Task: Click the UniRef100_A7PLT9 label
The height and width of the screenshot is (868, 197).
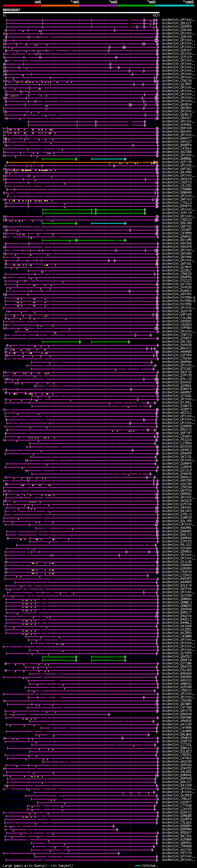Action: point(177,213)
